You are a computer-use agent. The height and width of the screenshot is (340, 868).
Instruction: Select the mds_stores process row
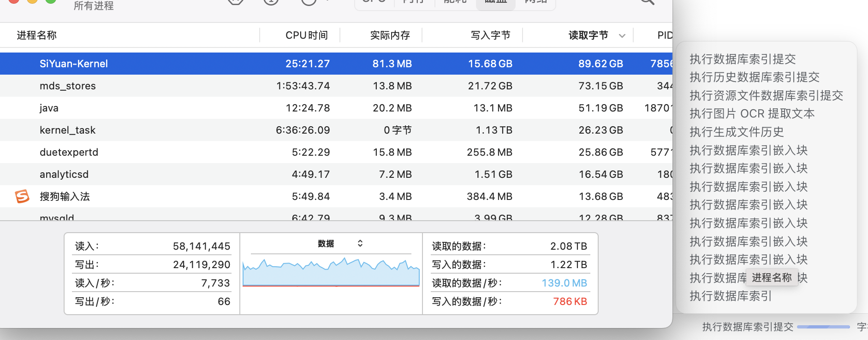coord(336,86)
